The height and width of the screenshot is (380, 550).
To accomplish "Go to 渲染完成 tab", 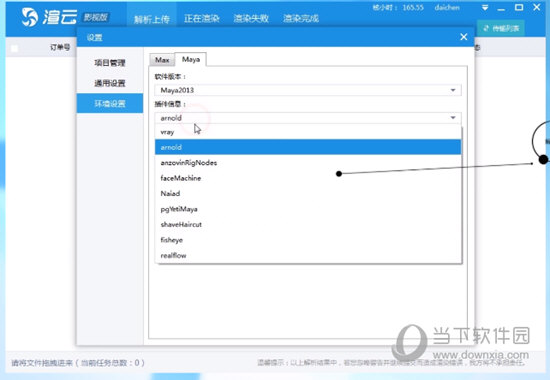I will 301,19.
